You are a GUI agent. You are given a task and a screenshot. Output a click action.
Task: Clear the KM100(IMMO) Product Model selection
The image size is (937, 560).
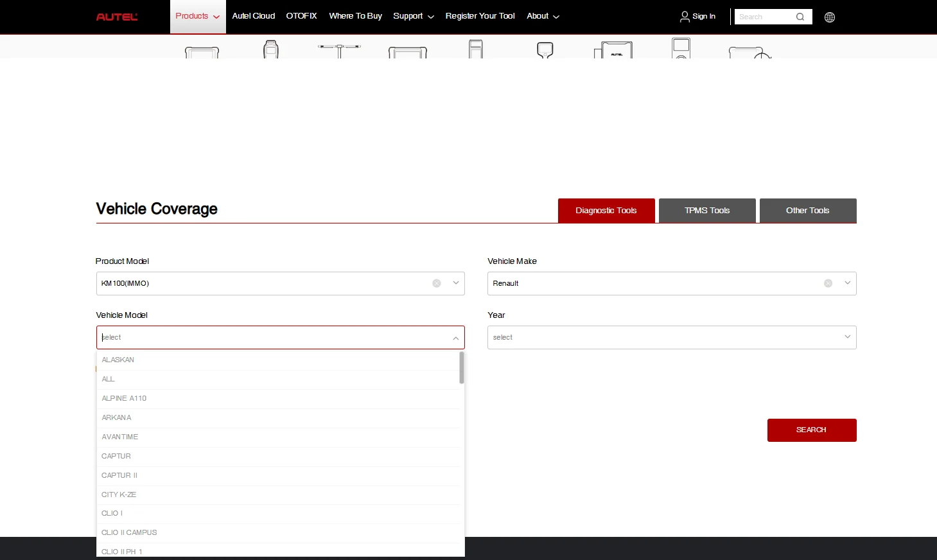(437, 283)
